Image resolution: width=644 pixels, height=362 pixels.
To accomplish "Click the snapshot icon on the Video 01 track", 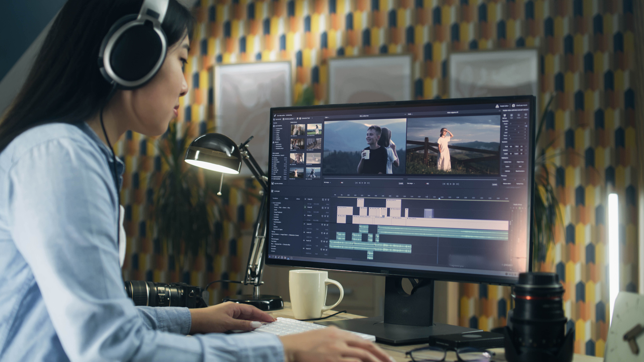I will coord(322,216).
